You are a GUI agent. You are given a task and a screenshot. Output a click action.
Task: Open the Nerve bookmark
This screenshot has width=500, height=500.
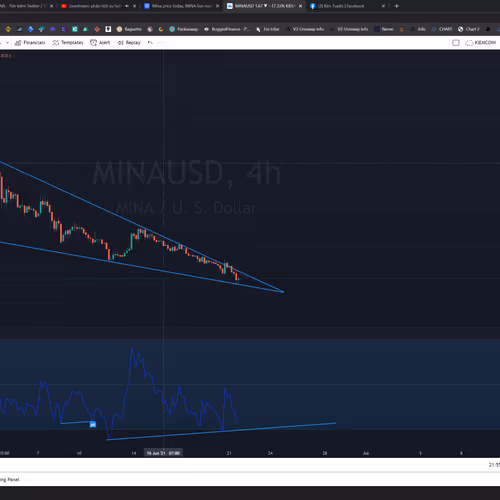point(384,29)
